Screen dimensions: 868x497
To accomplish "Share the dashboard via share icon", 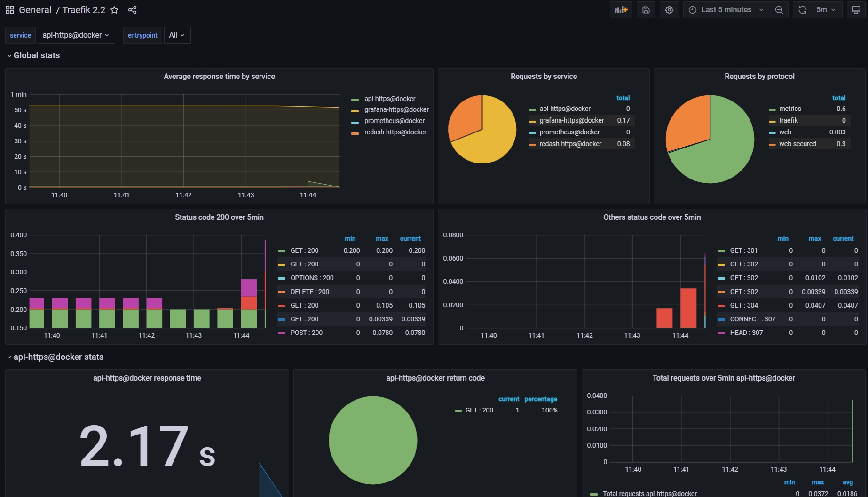I will click(x=132, y=10).
